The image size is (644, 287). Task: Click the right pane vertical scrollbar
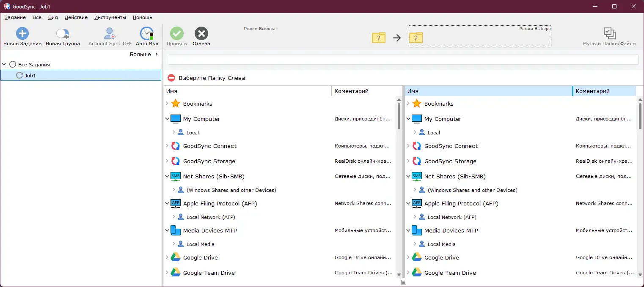tap(640, 116)
